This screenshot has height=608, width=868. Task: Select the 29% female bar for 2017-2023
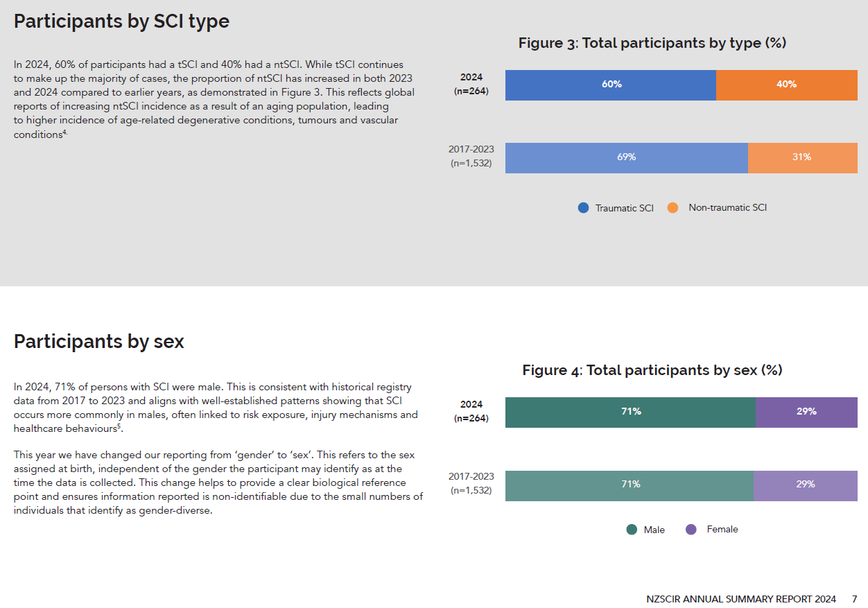[805, 485]
